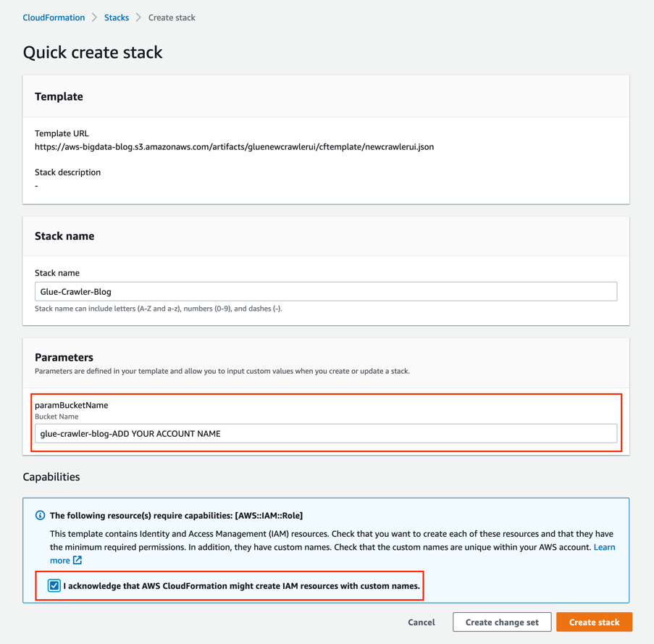Click chevron separator after Stacks breadcrumb

pos(138,17)
